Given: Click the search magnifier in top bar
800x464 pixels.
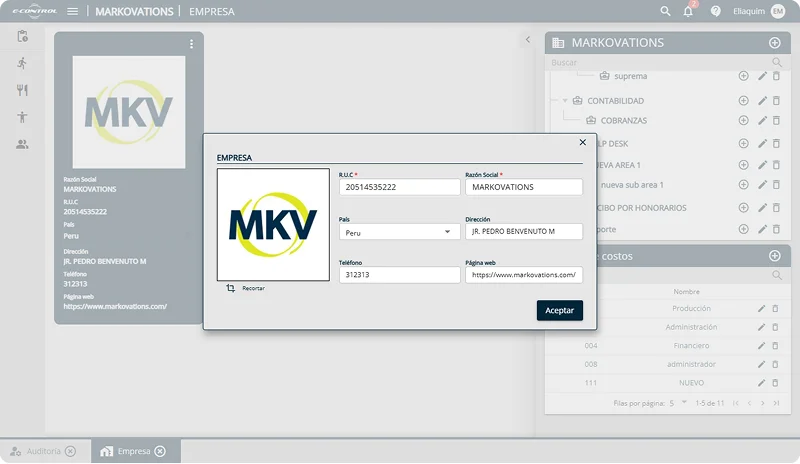Looking at the screenshot, I should [665, 11].
